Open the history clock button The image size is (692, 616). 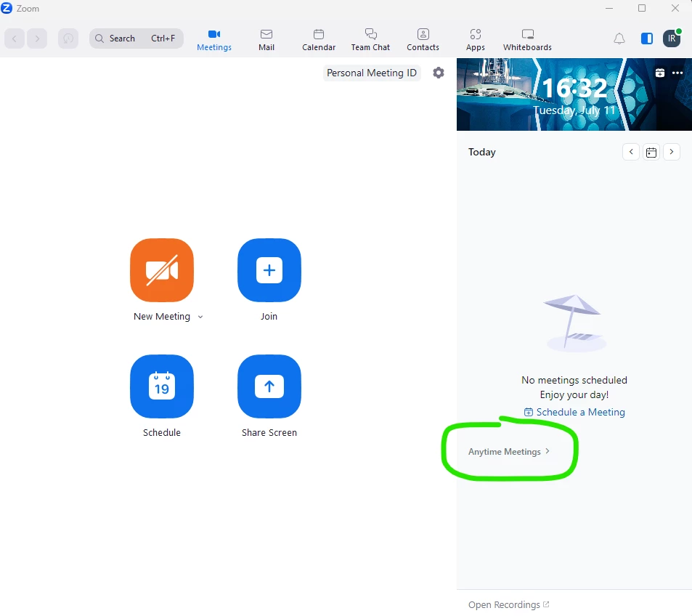click(68, 38)
